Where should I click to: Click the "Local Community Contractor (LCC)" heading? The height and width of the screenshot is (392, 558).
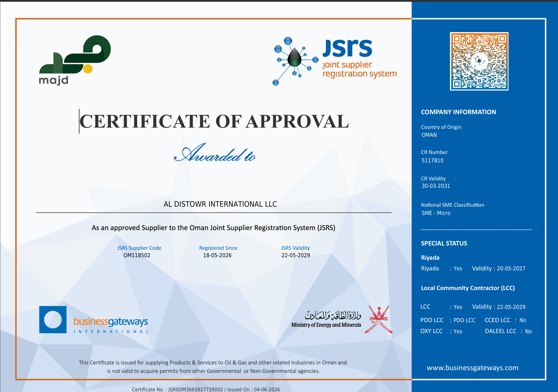point(468,288)
